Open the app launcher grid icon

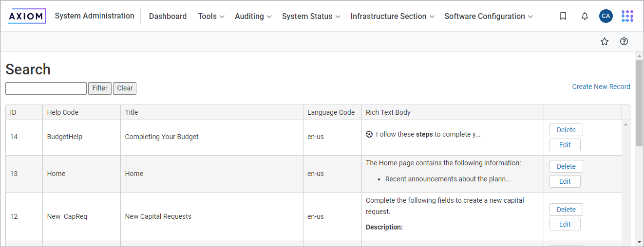(627, 16)
